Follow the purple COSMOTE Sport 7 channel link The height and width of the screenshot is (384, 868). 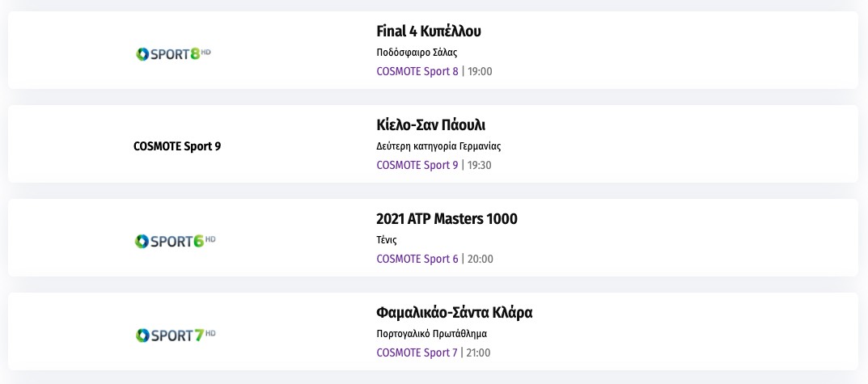(x=417, y=352)
